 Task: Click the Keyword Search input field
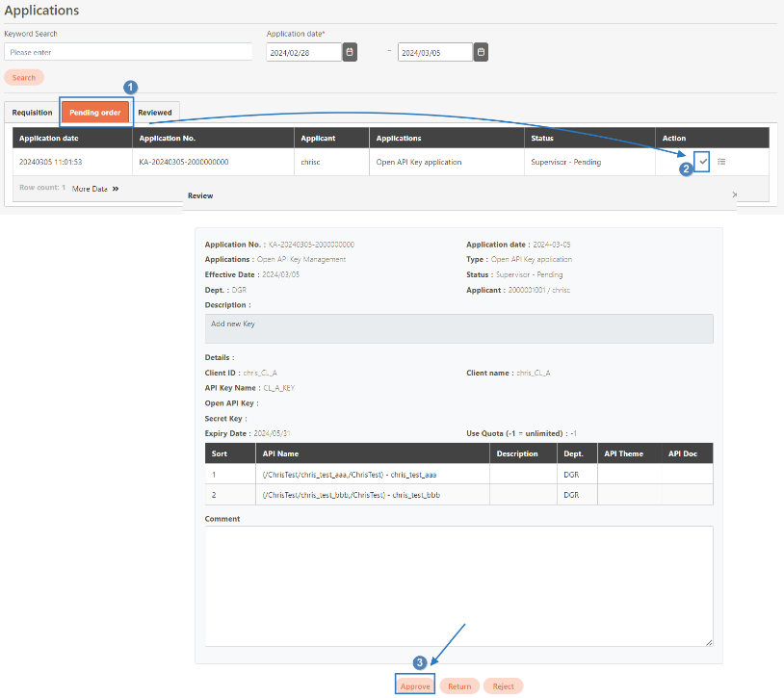pos(128,52)
